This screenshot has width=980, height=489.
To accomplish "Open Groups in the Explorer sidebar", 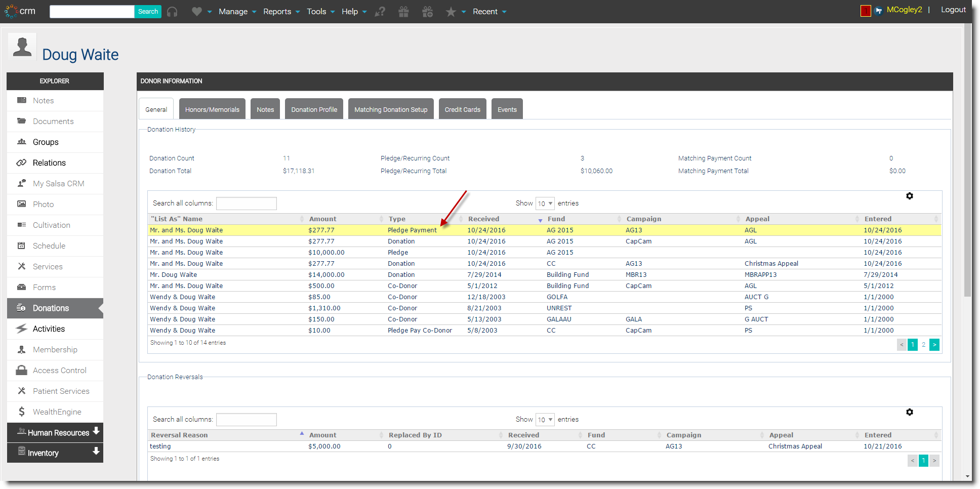I will coord(55,142).
